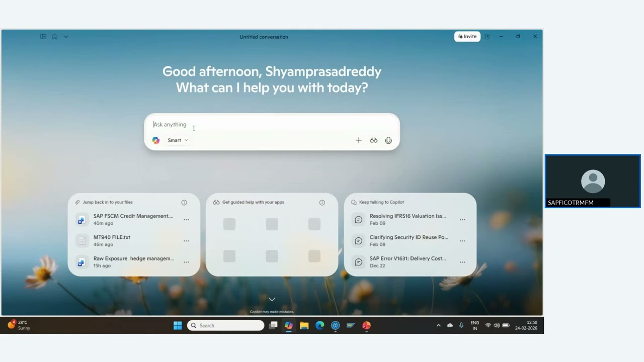Start Copilot Vision glasses icon
Image resolution: width=644 pixels, height=362 pixels.
pos(374,140)
